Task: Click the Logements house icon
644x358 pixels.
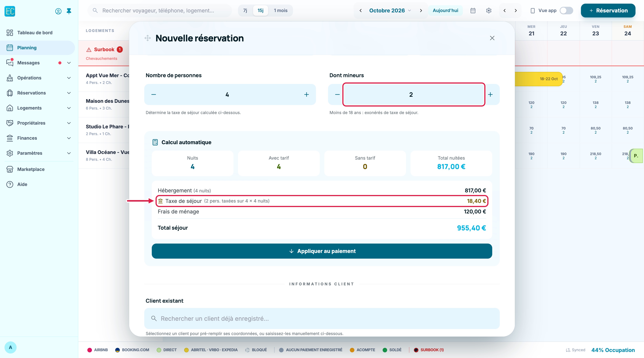Action: click(10, 108)
